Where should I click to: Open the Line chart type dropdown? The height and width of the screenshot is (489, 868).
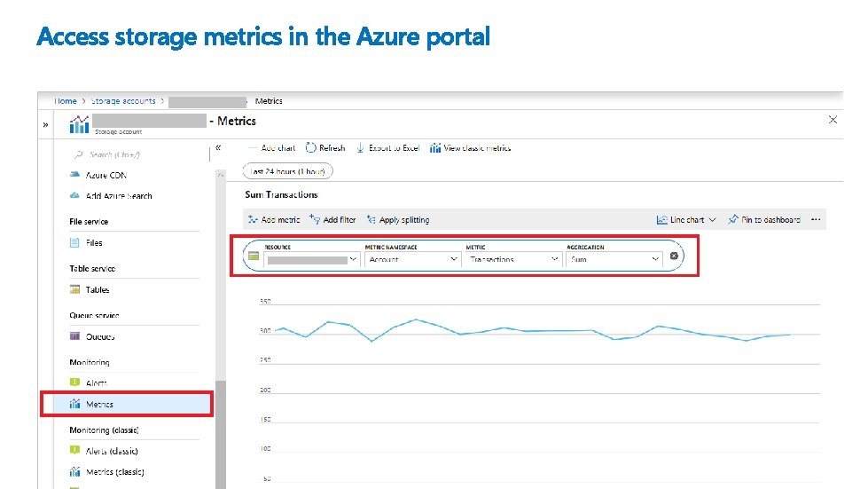[686, 220]
